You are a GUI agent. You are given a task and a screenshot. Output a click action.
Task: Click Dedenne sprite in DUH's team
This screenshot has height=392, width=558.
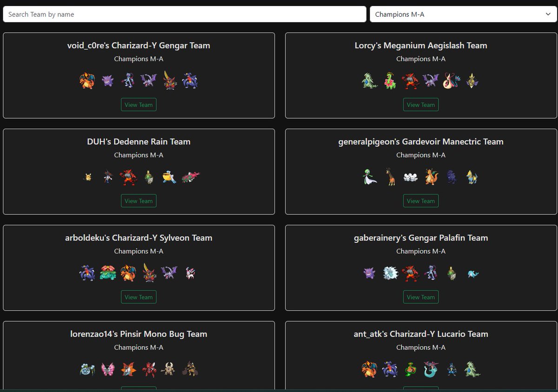(x=87, y=177)
